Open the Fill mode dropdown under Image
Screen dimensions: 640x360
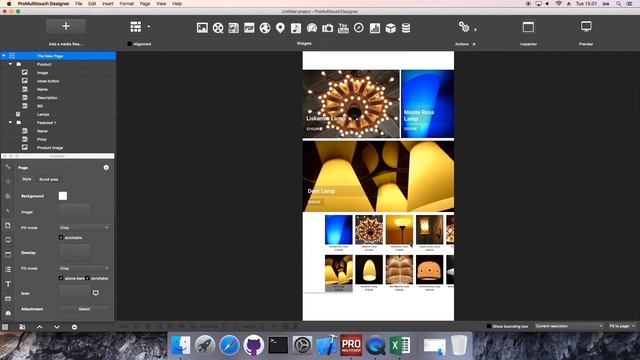pos(84,227)
